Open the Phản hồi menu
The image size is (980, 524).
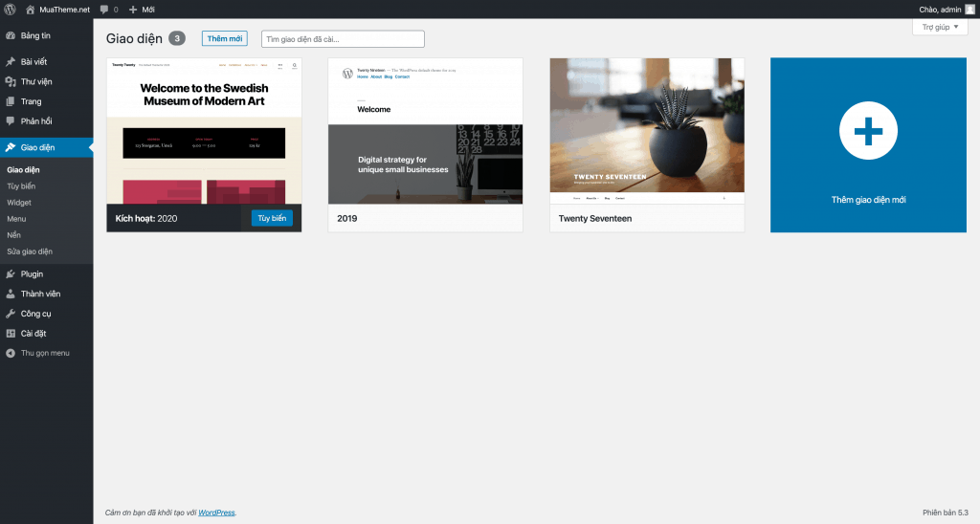tap(46, 121)
